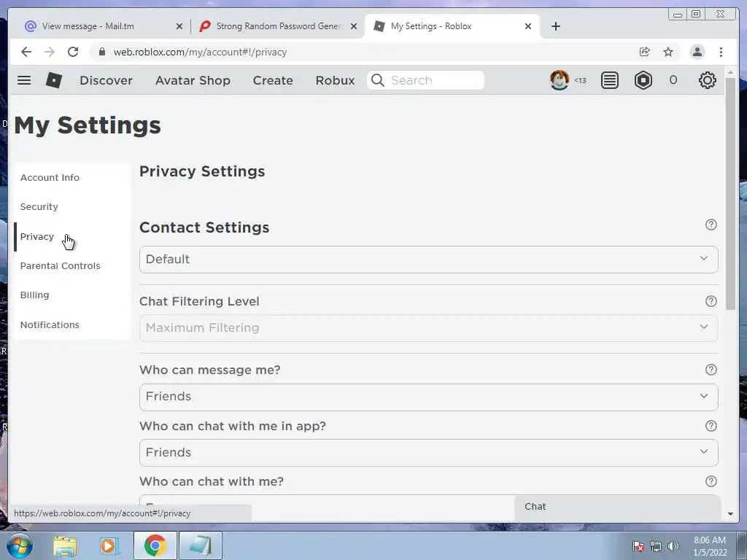Open Windows Media Player taskbar icon

pos(109,545)
